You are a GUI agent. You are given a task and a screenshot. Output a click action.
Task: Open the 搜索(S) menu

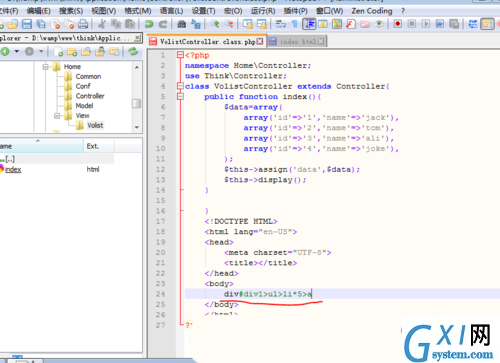(x=71, y=11)
